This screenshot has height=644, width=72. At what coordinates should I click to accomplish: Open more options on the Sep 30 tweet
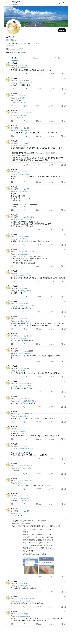click(x=65, y=63)
